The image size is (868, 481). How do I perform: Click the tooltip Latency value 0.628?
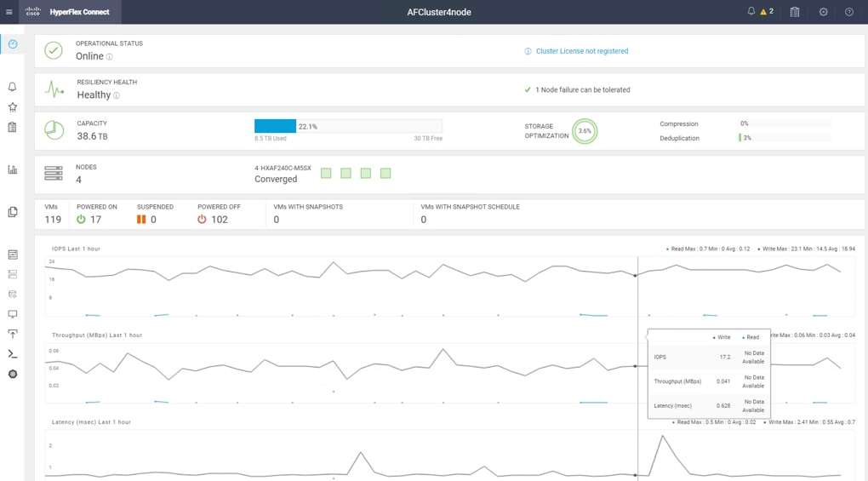[x=723, y=406]
